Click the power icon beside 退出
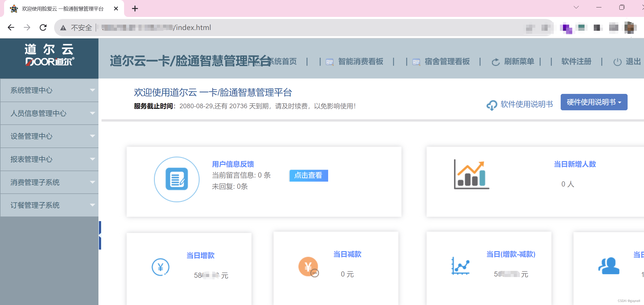This screenshot has height=305, width=644. pos(617,62)
